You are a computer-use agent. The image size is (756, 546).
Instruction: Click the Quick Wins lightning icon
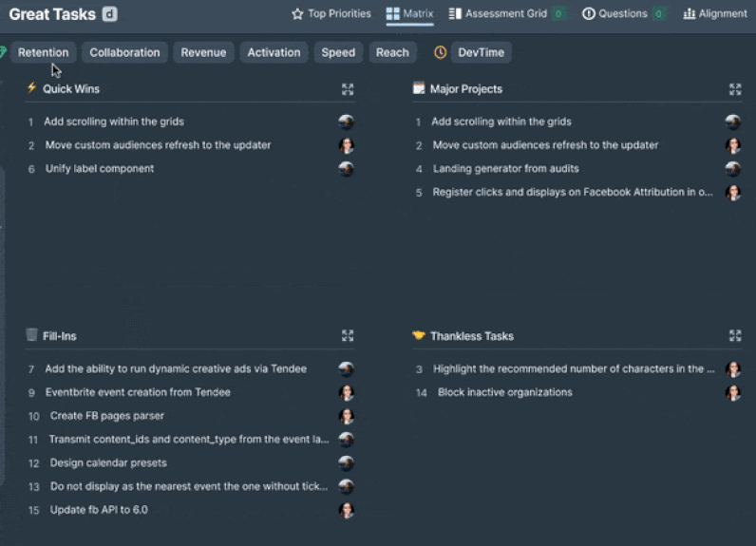31,88
